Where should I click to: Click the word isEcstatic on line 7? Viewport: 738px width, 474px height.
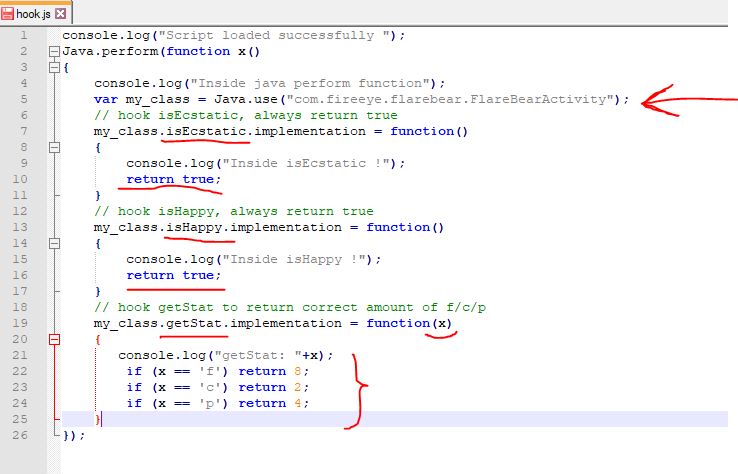206,131
